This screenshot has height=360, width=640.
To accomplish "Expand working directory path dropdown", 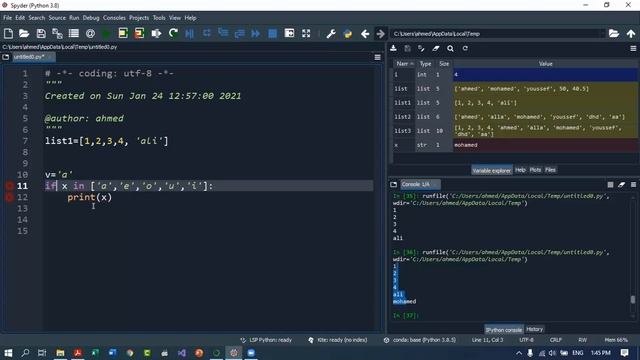I will (x=602, y=33).
